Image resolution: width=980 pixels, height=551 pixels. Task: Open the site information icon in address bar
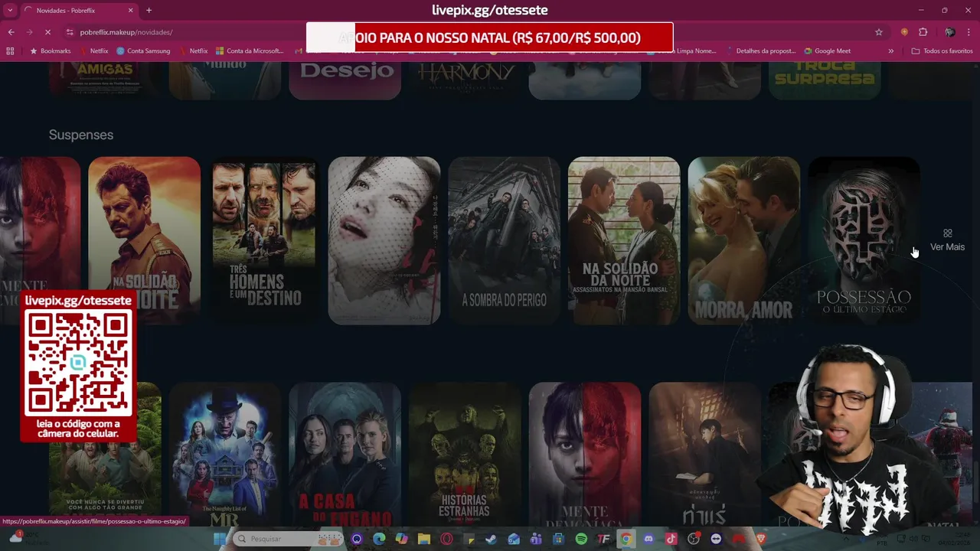(x=70, y=32)
